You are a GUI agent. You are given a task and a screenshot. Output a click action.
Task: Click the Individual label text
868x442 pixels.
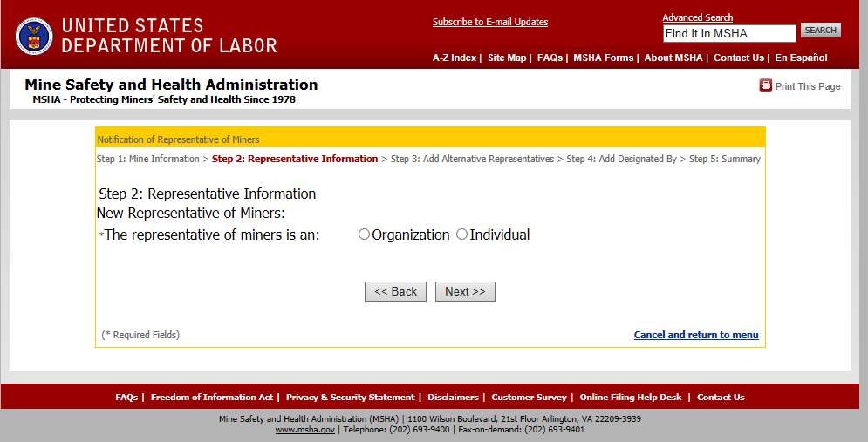pyautogui.click(x=499, y=235)
